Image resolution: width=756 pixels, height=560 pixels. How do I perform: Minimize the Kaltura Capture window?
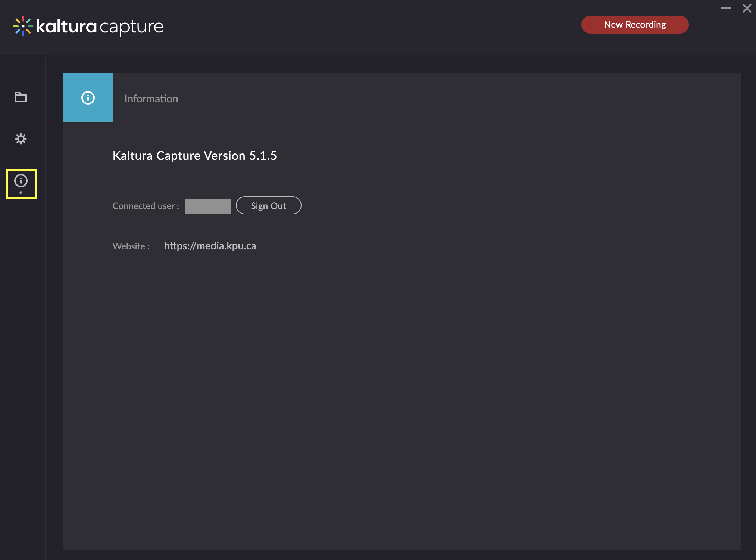(x=726, y=8)
